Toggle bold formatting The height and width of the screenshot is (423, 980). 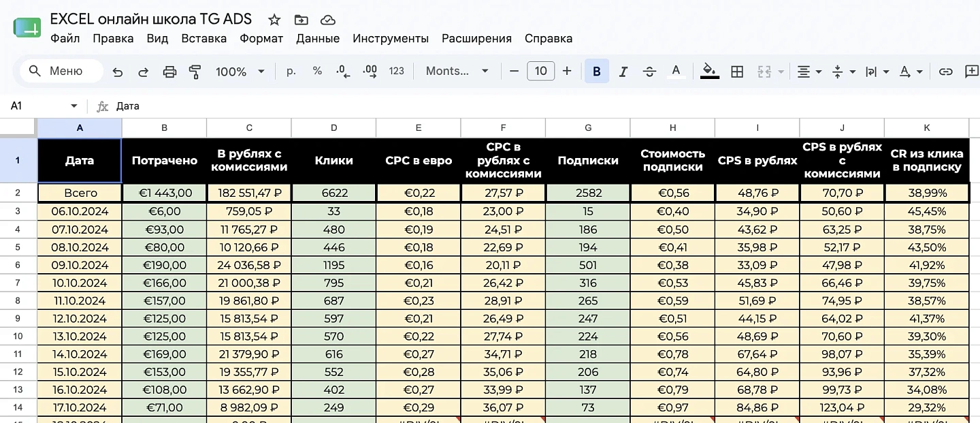point(597,71)
